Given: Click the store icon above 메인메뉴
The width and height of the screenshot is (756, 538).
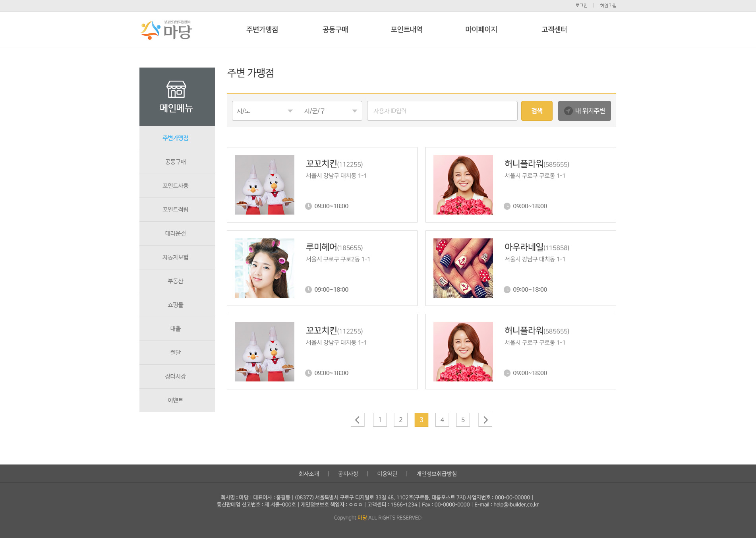Looking at the screenshot, I should pos(176,89).
